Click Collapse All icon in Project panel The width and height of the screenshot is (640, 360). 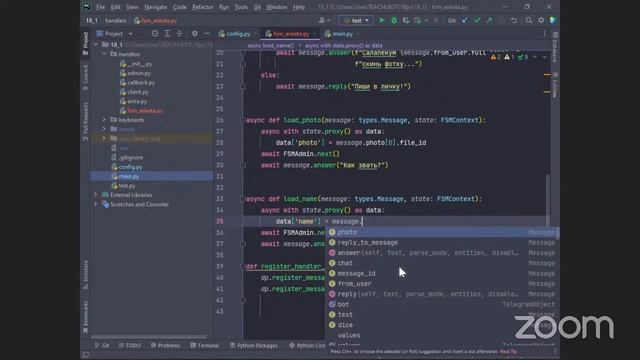tap(179, 33)
